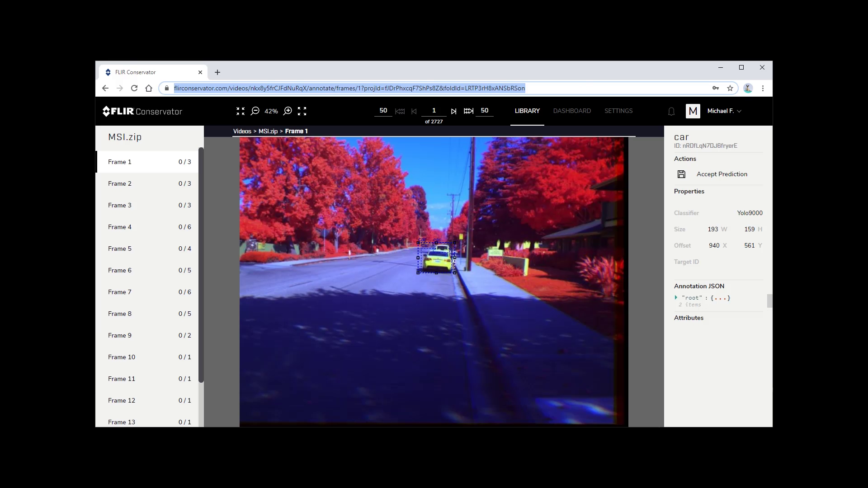The height and width of the screenshot is (488, 868).
Task: Expand the Annotation JSON root object
Action: point(676,297)
